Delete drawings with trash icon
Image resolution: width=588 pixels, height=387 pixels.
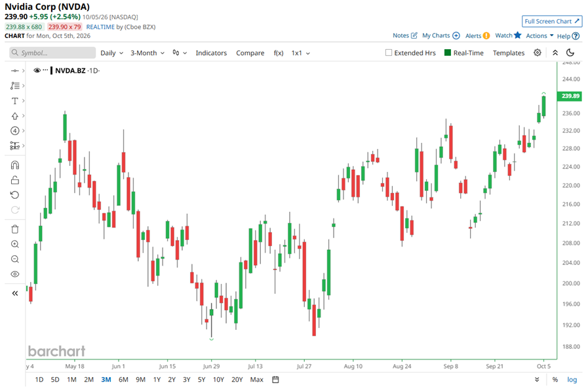click(x=14, y=229)
